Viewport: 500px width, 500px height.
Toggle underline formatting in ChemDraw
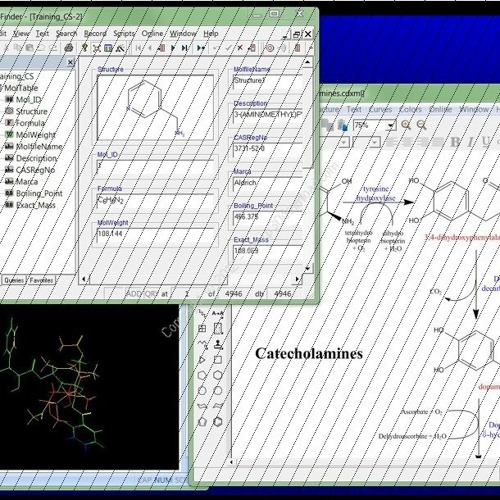[486, 142]
